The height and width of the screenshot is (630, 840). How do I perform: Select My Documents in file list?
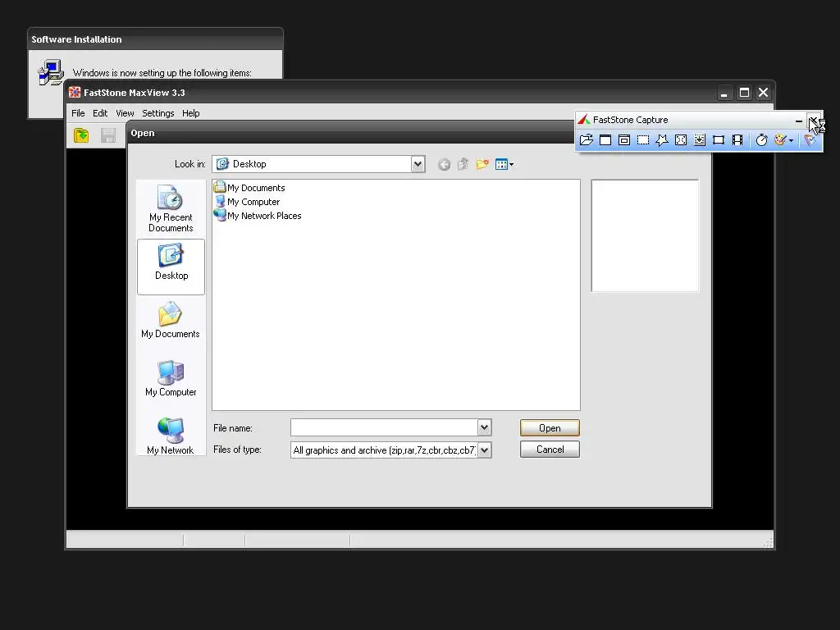[249, 188]
